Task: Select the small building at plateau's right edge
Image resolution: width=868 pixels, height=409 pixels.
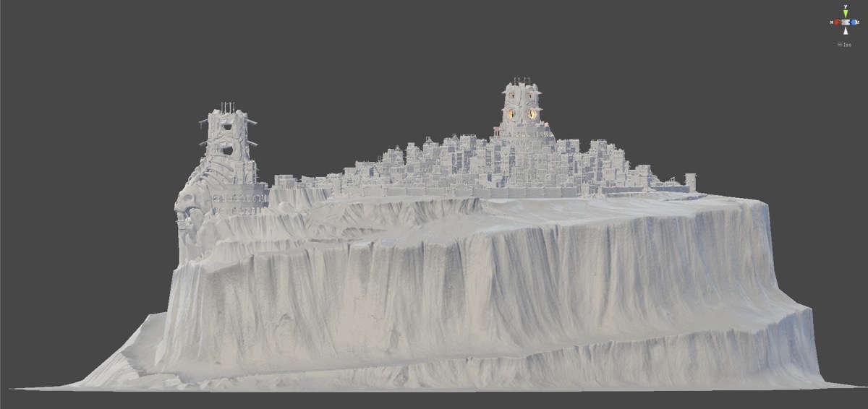Action: click(x=691, y=181)
